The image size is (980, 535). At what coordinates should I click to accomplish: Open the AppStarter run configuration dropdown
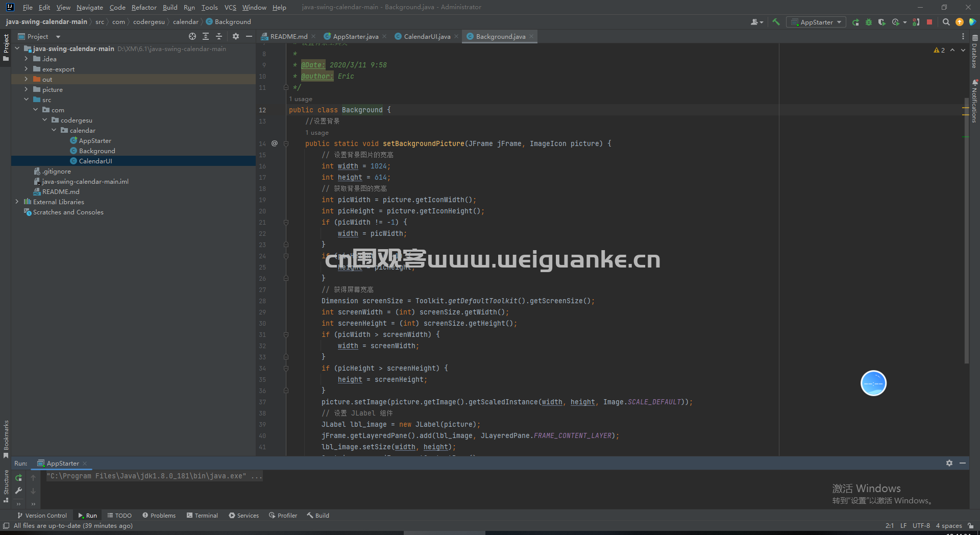(817, 22)
